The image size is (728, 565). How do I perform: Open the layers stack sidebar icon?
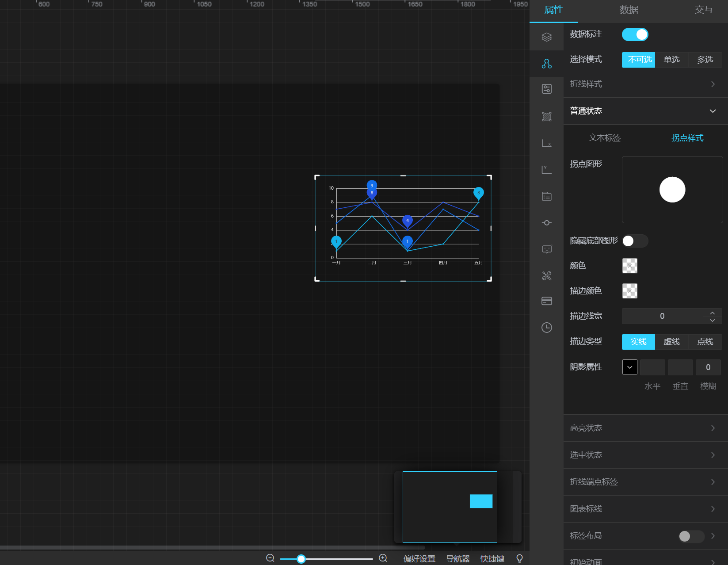pos(547,37)
